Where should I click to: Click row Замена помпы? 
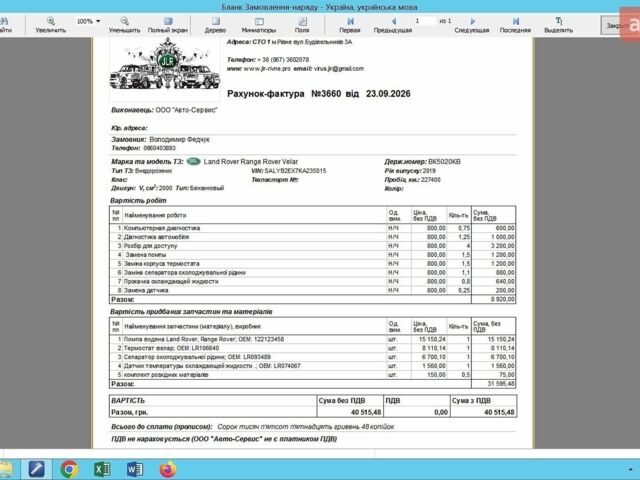click(x=313, y=255)
